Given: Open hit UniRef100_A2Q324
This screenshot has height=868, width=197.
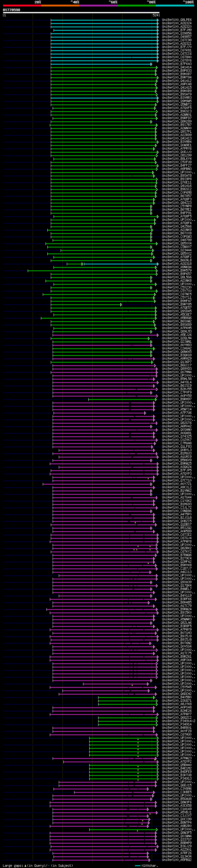Looking at the screenshot, I should pos(176,23).
